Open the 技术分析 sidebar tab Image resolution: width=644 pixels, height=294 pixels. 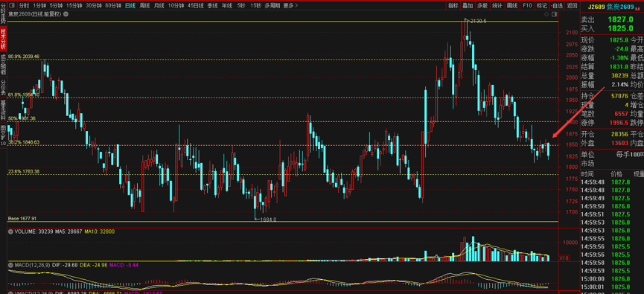coord(3,38)
